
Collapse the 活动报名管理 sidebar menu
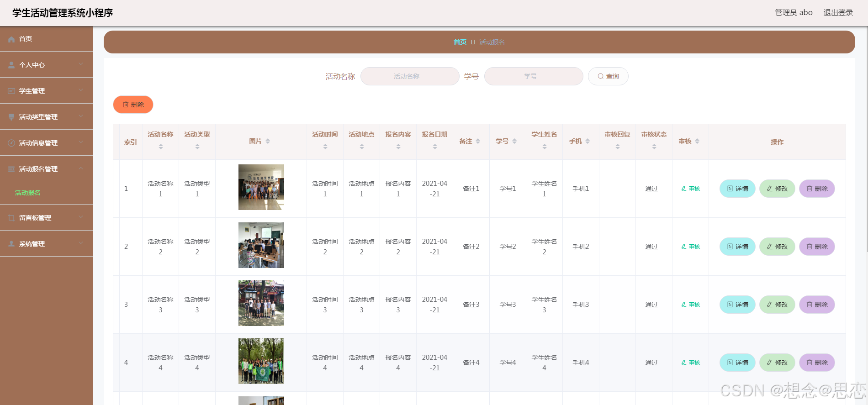46,169
